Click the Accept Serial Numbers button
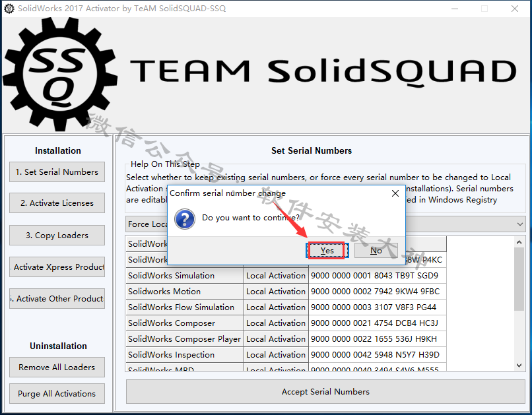The height and width of the screenshot is (415, 532). coord(325,392)
